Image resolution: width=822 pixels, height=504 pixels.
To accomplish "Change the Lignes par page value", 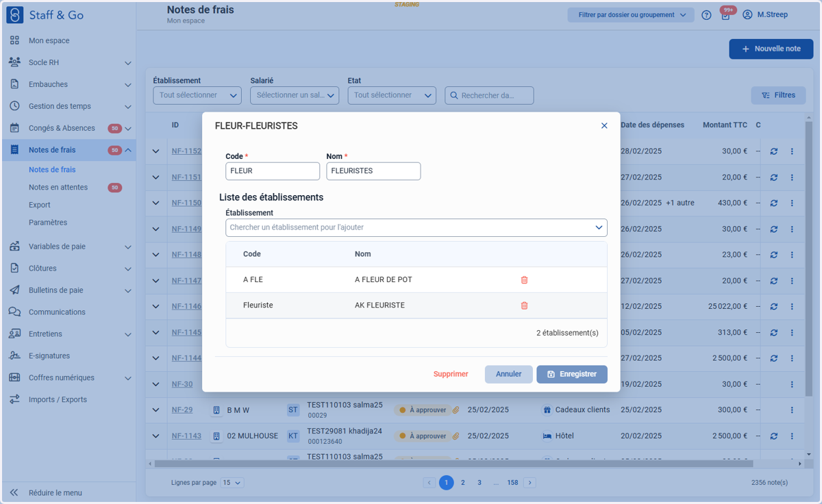I will click(x=232, y=483).
